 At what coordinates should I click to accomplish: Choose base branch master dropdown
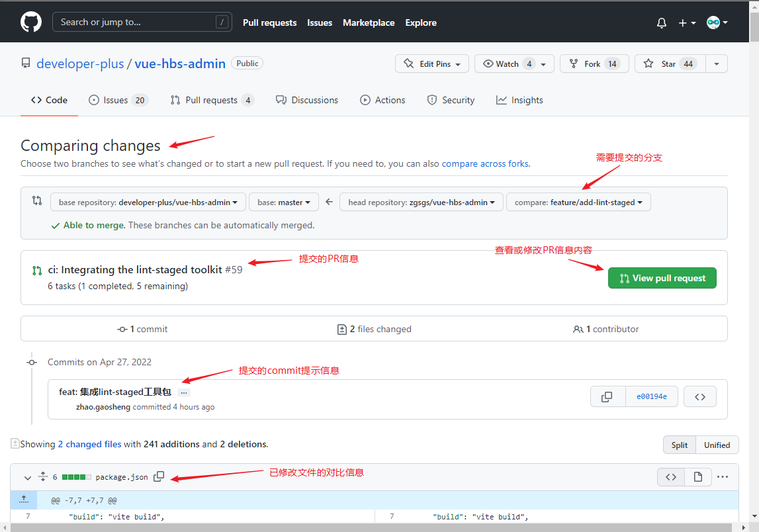tap(284, 202)
